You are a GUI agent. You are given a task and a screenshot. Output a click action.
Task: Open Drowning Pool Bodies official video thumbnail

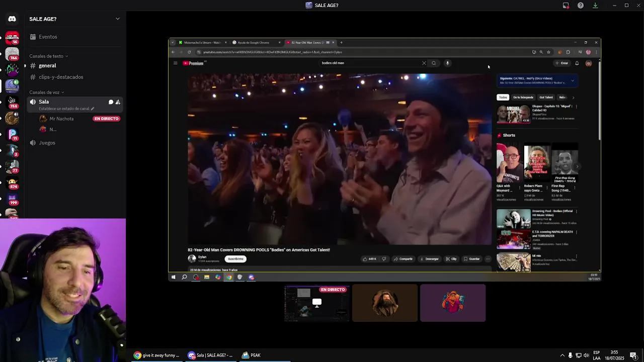tap(513, 218)
